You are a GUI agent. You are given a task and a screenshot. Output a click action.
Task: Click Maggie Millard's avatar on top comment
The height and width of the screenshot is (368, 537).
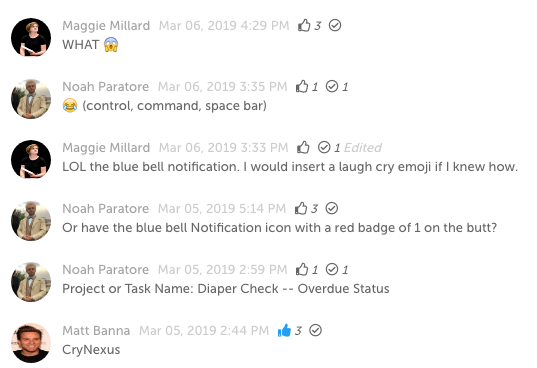point(31,38)
